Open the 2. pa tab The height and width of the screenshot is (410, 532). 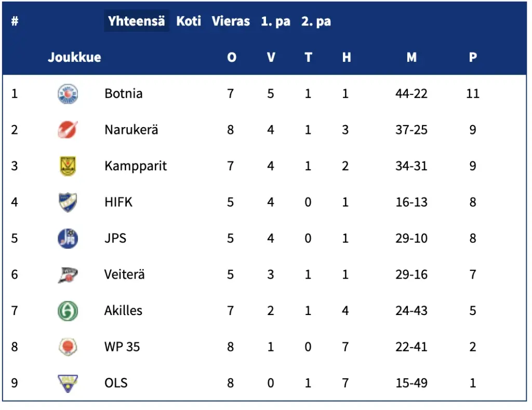pyautogui.click(x=316, y=21)
